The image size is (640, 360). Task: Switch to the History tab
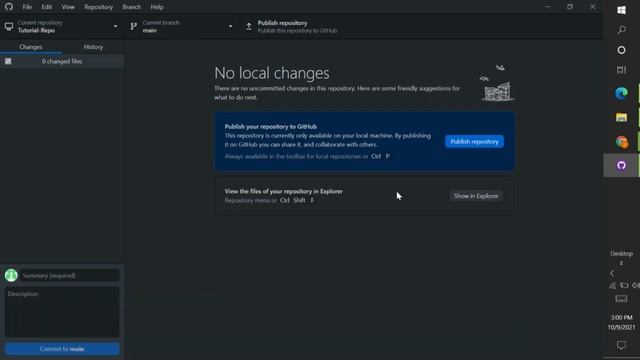coord(93,47)
